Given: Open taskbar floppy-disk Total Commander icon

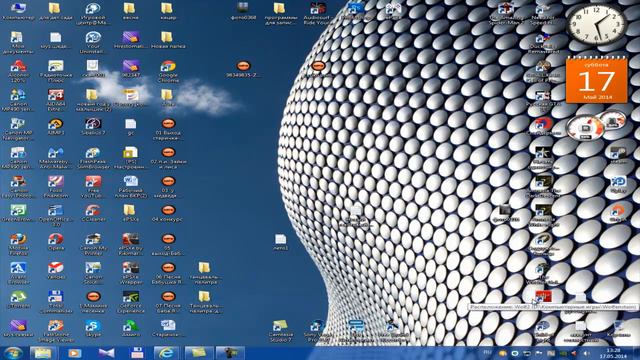Looking at the screenshot, I should (137, 353).
